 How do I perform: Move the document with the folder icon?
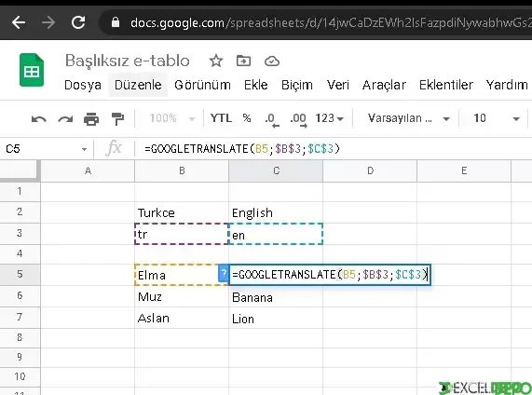coord(243,61)
